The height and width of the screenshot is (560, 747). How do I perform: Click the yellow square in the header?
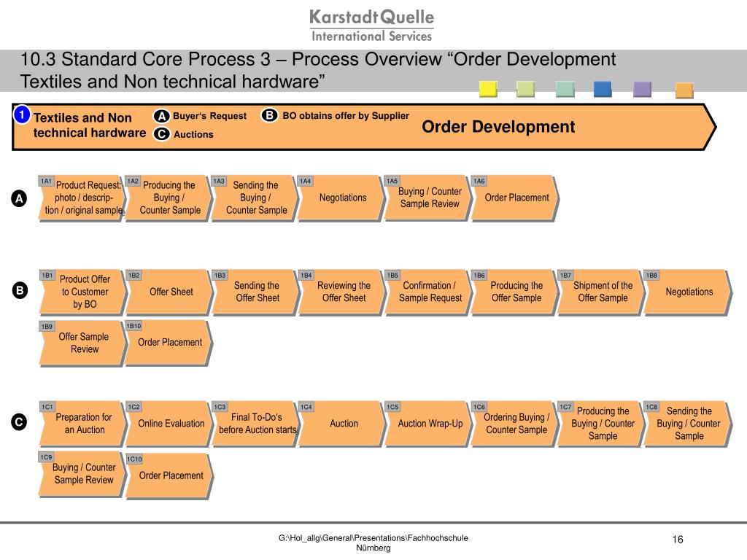[x=488, y=89]
